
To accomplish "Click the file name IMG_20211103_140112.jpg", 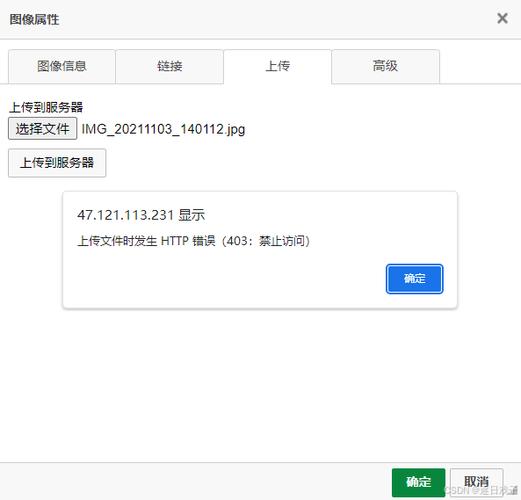I will coord(163,129).
